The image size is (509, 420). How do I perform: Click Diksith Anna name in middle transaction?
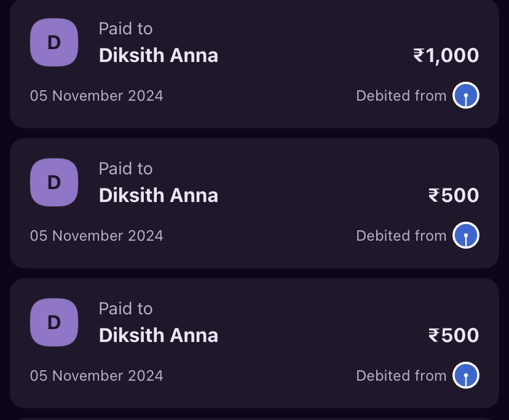[x=159, y=196]
